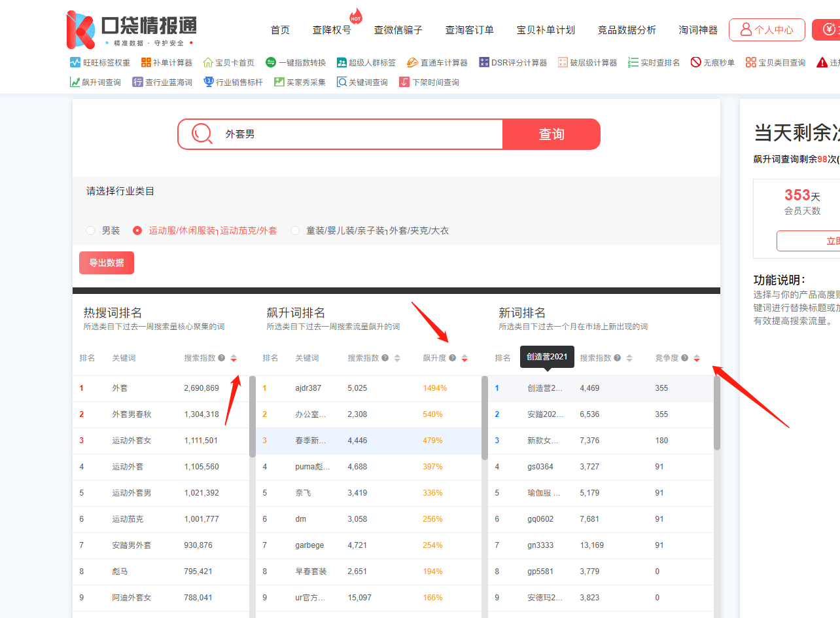
Task: Click the 无痕秒单 icon
Action: coord(696,63)
